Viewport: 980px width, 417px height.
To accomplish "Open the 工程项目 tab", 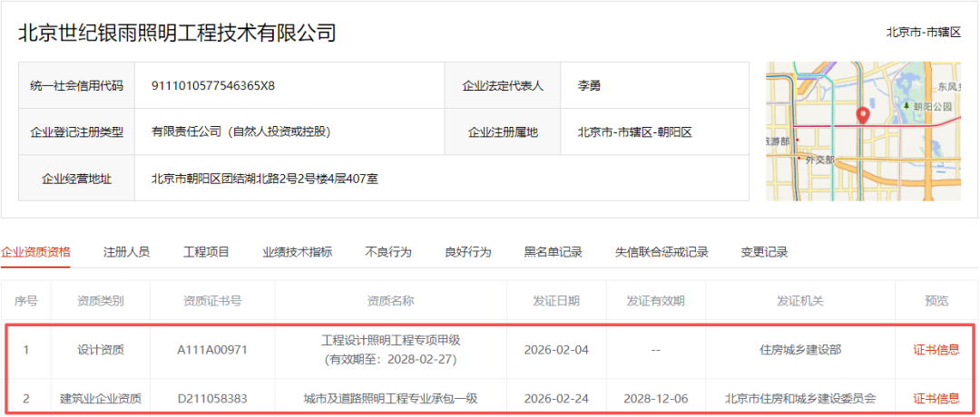I will coord(206,252).
